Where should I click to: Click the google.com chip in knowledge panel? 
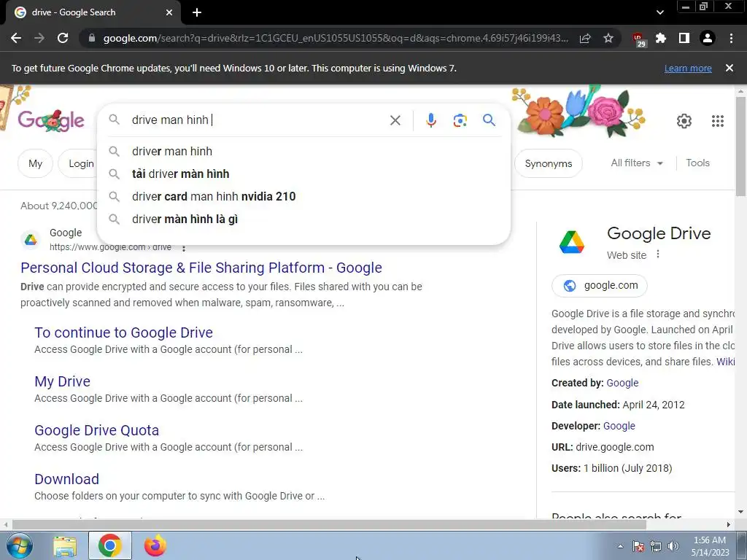600,286
